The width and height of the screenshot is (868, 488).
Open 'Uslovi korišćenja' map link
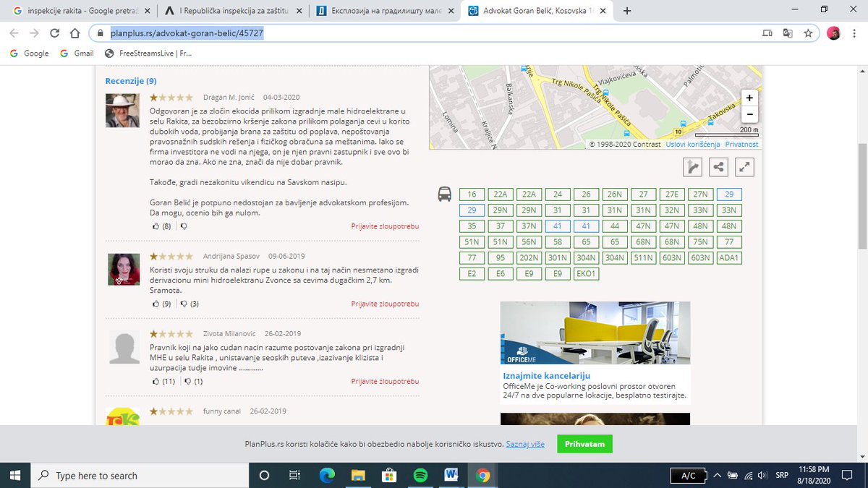pos(692,144)
